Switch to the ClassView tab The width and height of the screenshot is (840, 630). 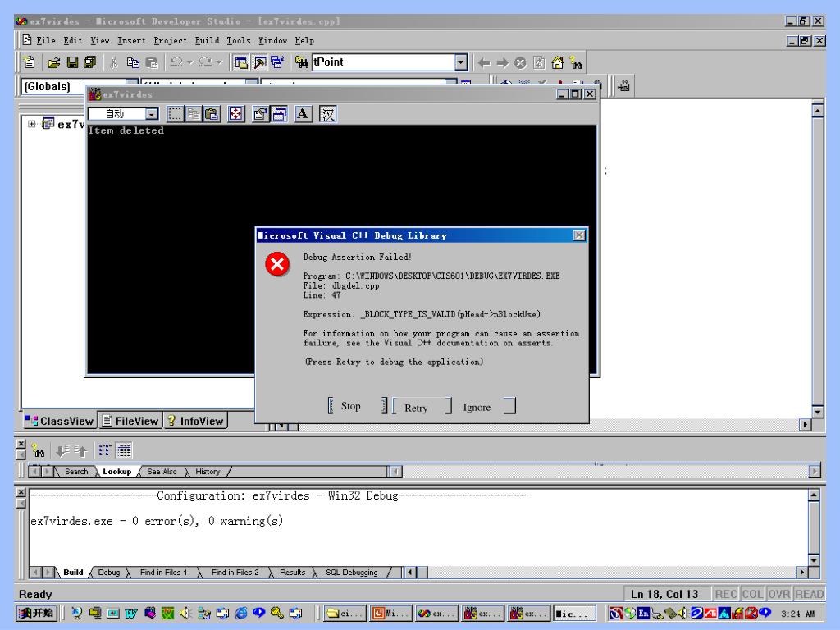coord(60,421)
